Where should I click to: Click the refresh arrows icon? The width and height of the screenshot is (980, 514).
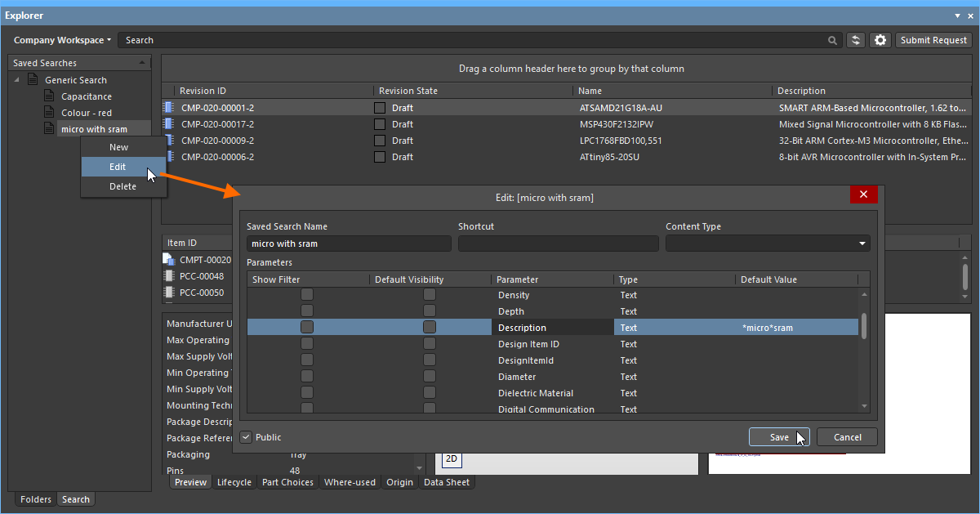click(x=856, y=40)
